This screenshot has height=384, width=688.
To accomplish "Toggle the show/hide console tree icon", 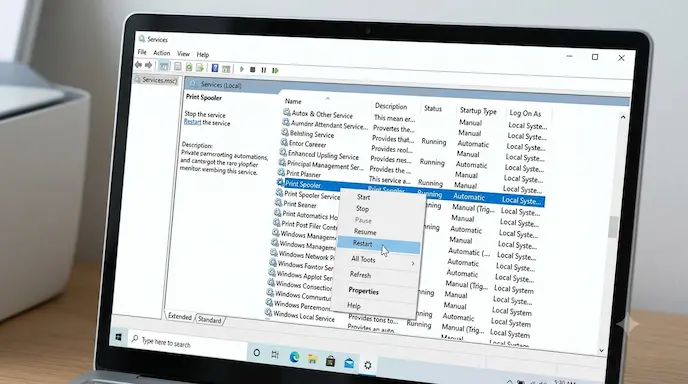I will click(164, 66).
